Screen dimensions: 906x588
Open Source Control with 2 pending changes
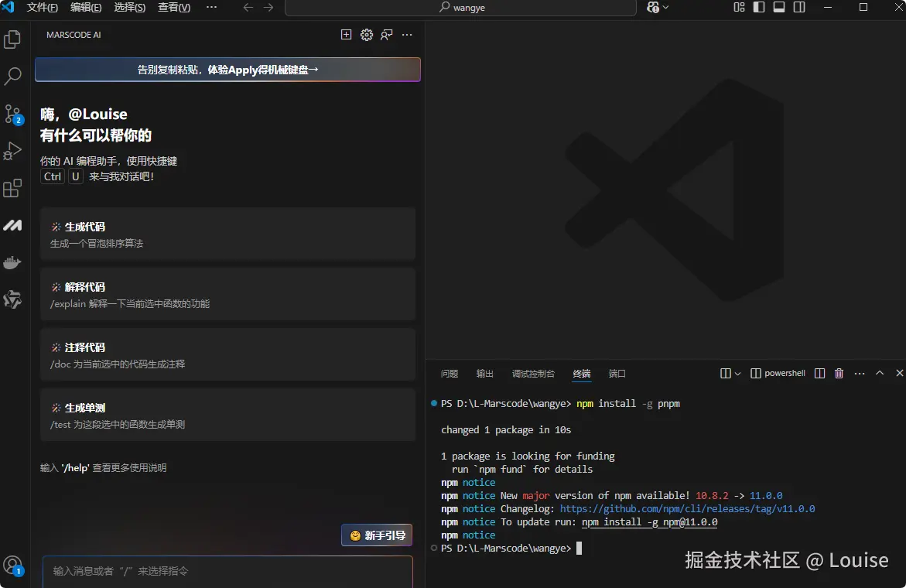coord(12,115)
